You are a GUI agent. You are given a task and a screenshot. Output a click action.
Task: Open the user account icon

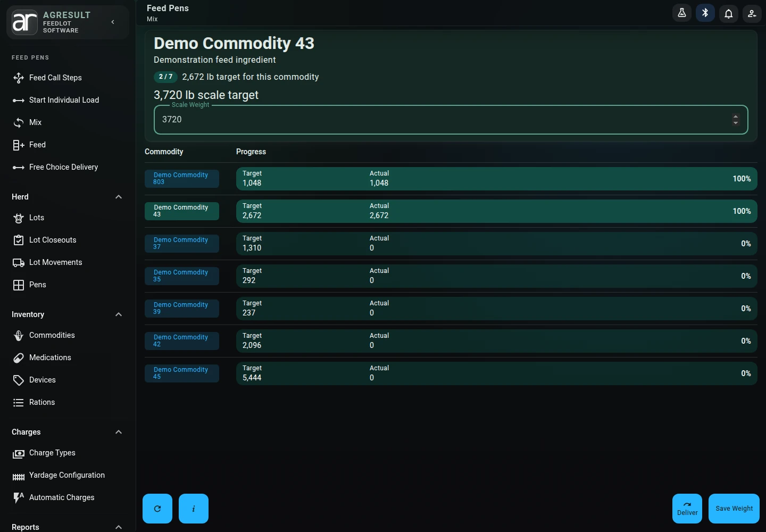(752, 13)
